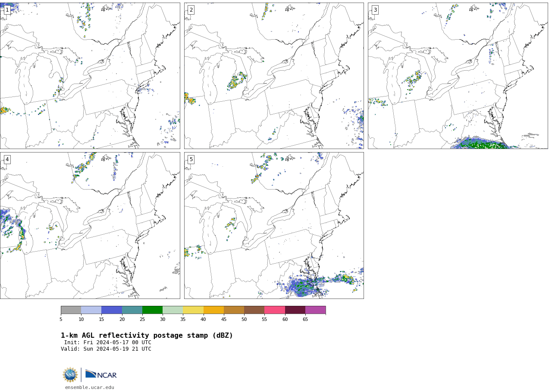Select the purple 65+ dBZ swatch

315,310
